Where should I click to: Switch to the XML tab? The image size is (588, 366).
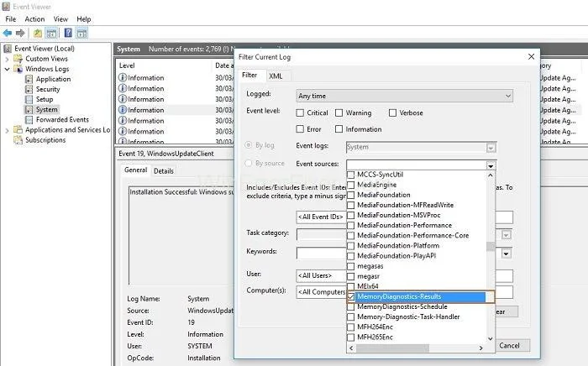point(276,76)
